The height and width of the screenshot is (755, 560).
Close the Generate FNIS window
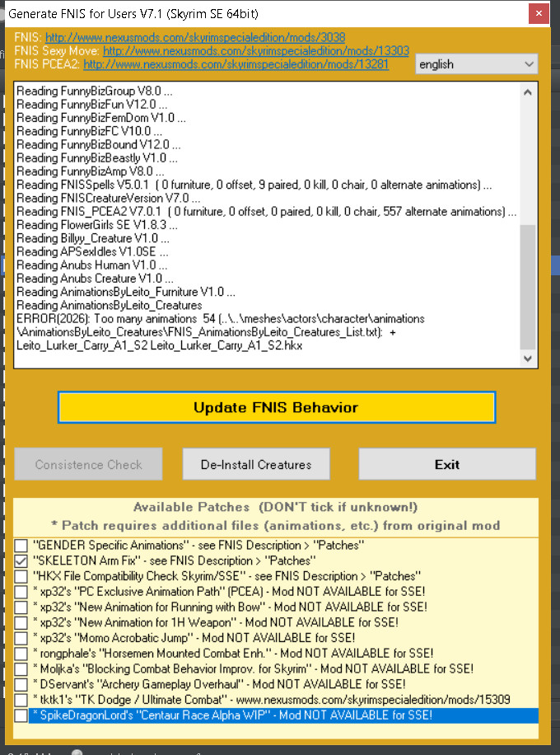point(539,13)
